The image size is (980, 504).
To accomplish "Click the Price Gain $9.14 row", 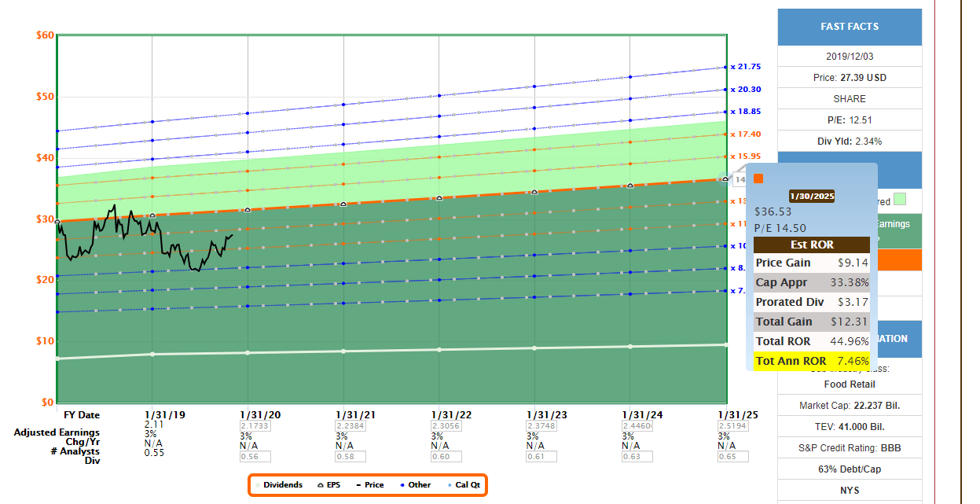I will pos(812,263).
